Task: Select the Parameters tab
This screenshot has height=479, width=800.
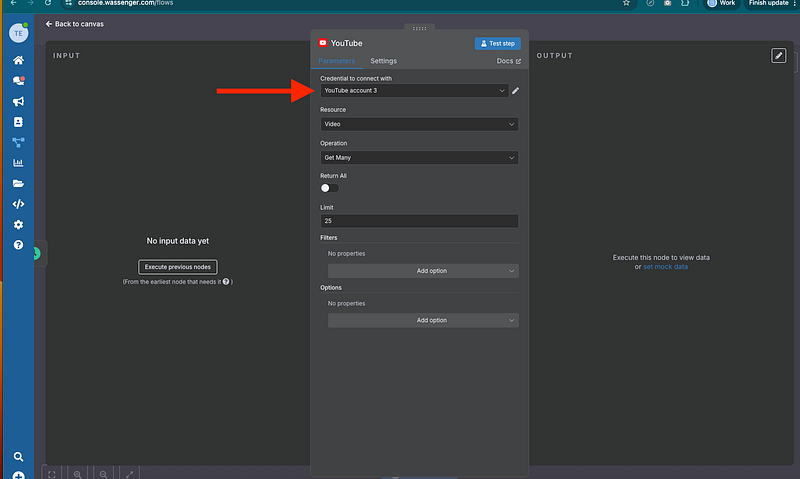Action: click(337, 62)
